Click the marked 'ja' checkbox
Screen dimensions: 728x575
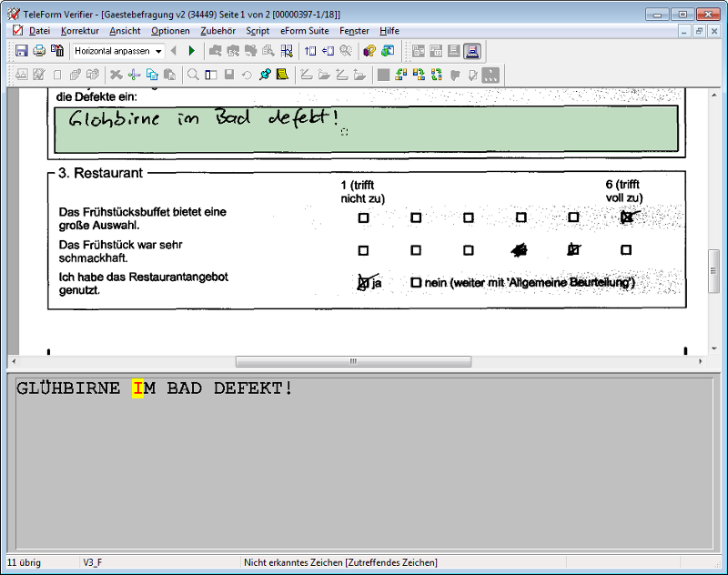pos(362,282)
